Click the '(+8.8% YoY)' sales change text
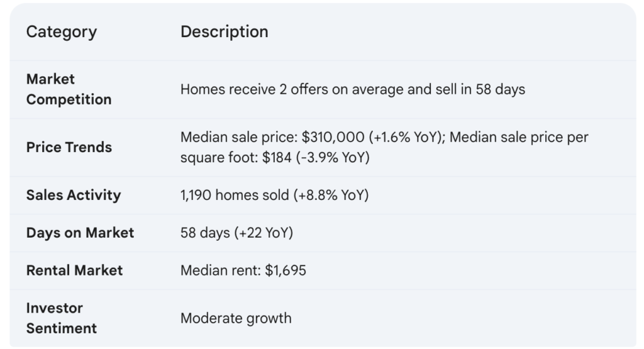This screenshot has height=349, width=644. point(331,195)
